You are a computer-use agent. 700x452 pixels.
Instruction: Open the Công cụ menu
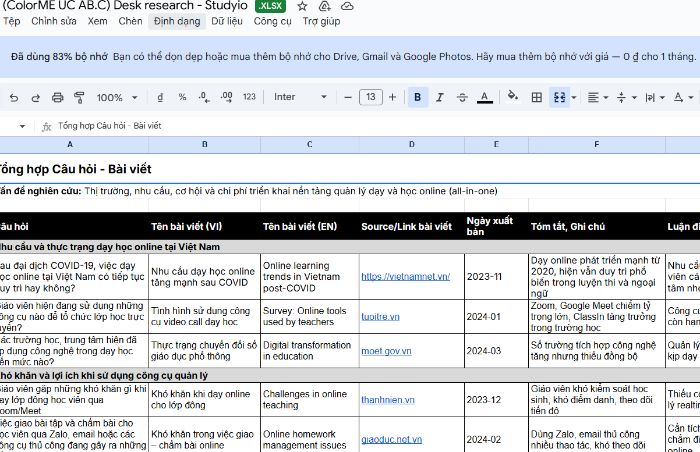pyautogui.click(x=272, y=21)
